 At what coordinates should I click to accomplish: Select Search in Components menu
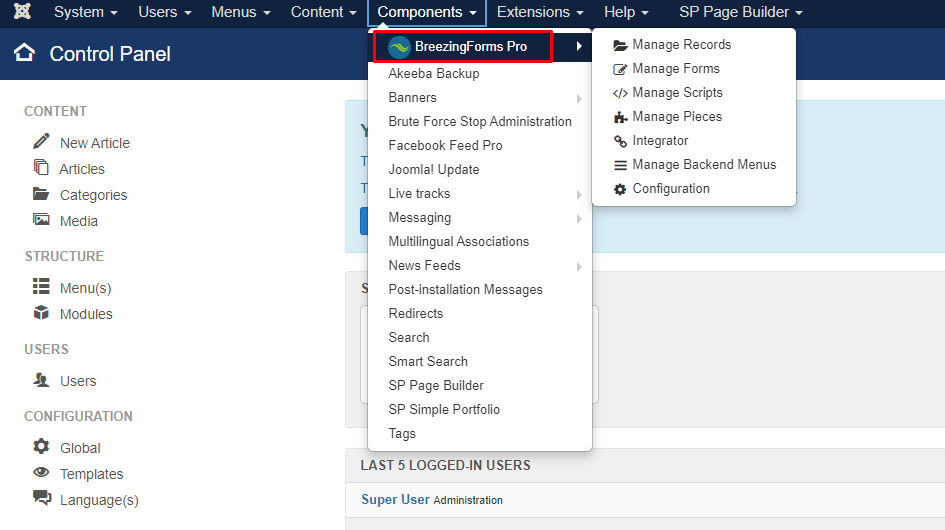click(x=409, y=338)
